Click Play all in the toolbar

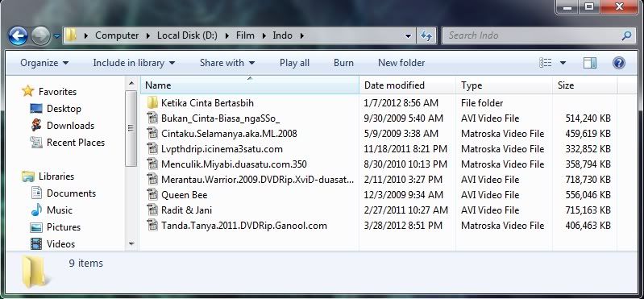point(294,63)
